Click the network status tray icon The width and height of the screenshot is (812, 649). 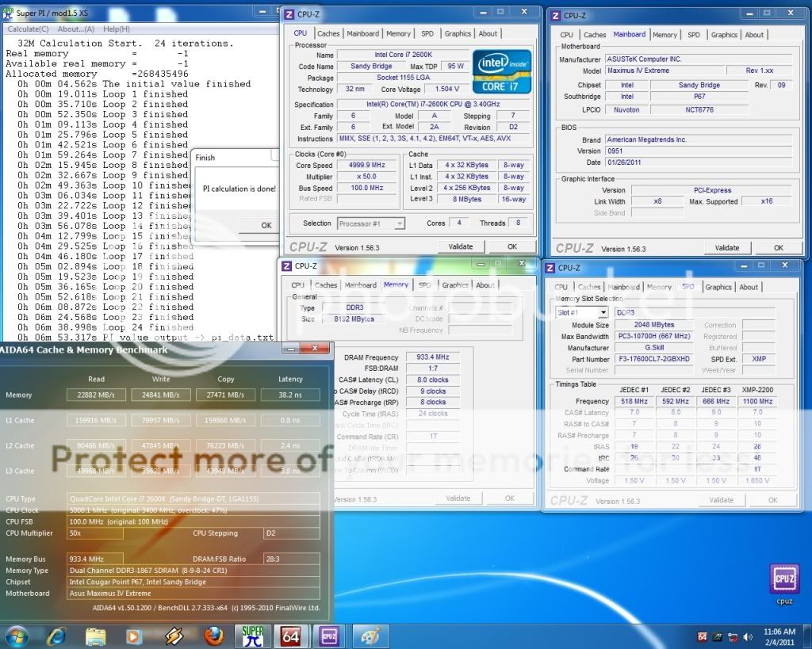coord(733,636)
